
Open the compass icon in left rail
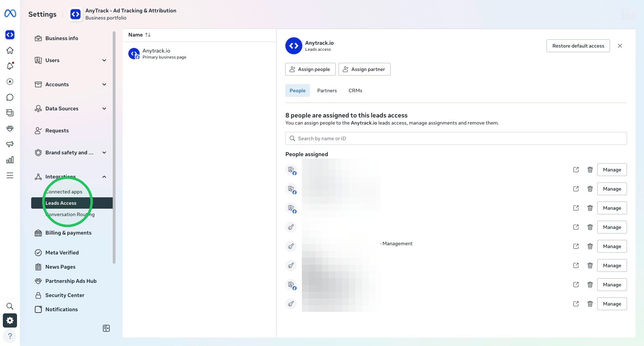(x=10, y=82)
